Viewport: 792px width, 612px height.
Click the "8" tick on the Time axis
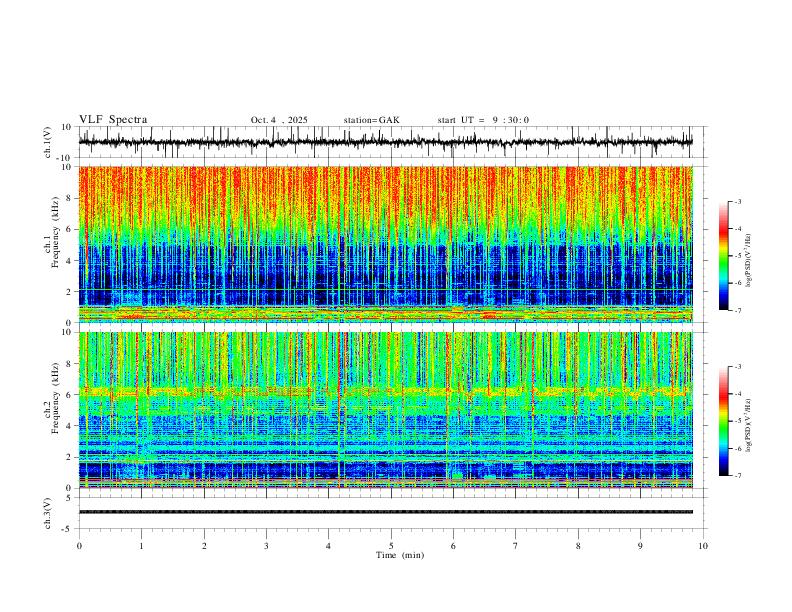[578, 546]
